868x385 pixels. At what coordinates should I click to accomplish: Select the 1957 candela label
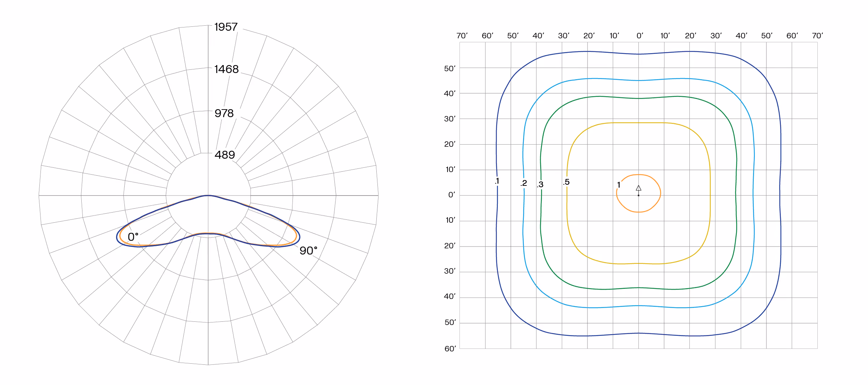point(226,27)
